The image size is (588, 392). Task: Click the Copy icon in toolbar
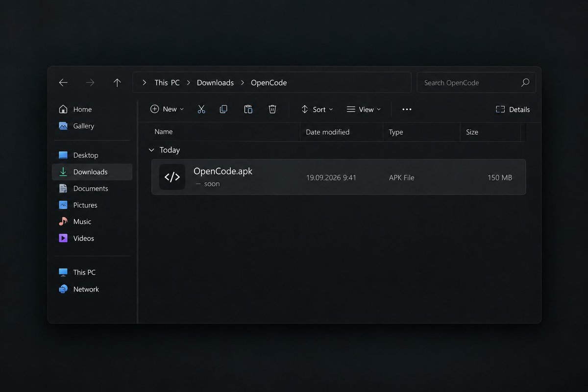pyautogui.click(x=223, y=109)
